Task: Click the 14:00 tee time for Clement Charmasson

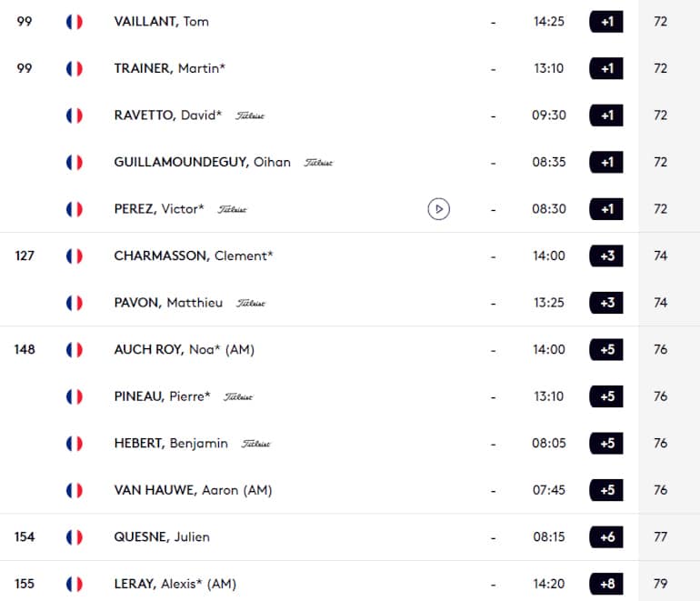Action: [549, 256]
